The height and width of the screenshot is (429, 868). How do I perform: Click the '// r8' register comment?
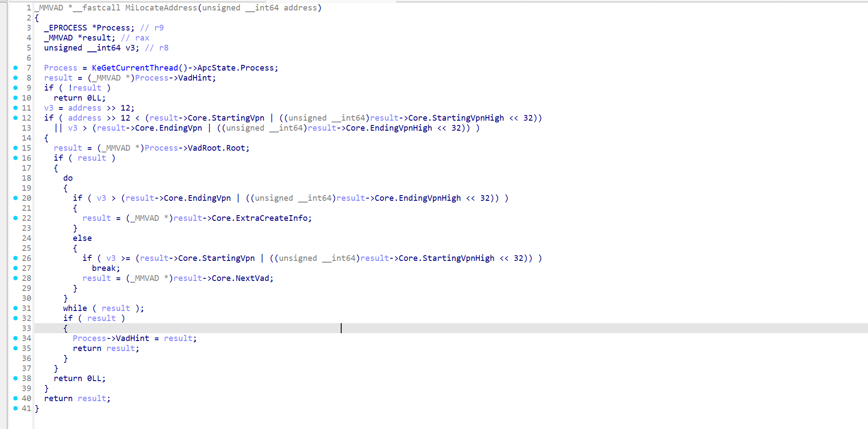pyautogui.click(x=157, y=48)
